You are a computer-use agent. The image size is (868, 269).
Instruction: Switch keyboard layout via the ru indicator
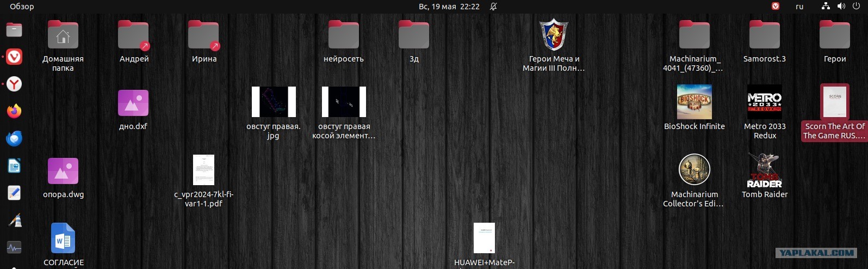[x=799, y=7]
